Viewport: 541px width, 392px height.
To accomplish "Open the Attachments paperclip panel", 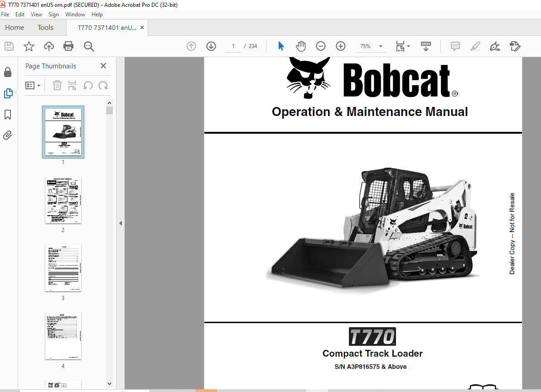I will click(x=8, y=135).
